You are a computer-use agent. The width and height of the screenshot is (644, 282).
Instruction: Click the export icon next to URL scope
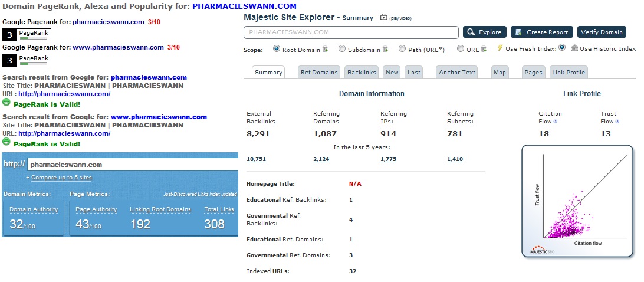coord(485,50)
